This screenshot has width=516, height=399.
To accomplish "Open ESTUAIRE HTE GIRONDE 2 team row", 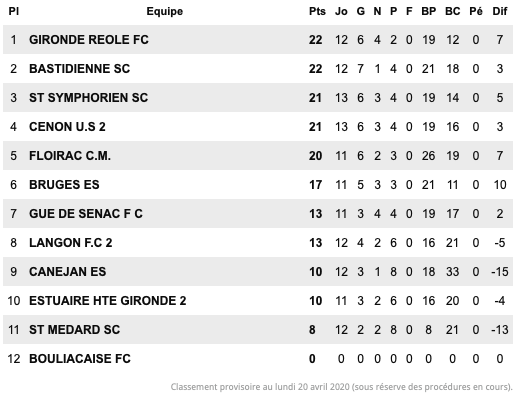I will 258,301.
